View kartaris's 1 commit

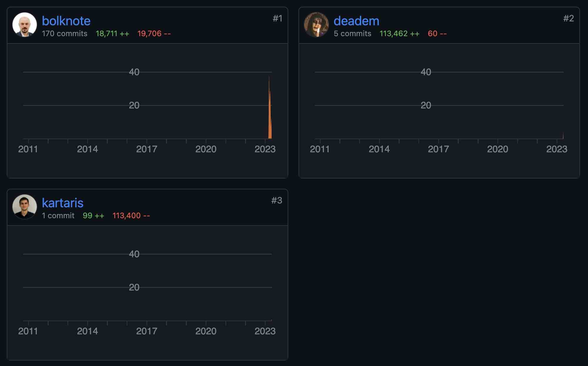coord(58,215)
